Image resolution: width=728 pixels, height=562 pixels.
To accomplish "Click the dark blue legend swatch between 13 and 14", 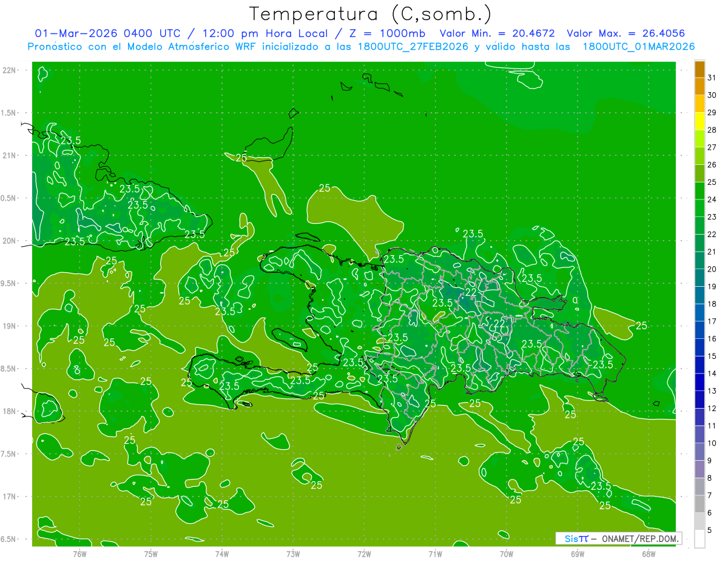I will coord(699,382).
